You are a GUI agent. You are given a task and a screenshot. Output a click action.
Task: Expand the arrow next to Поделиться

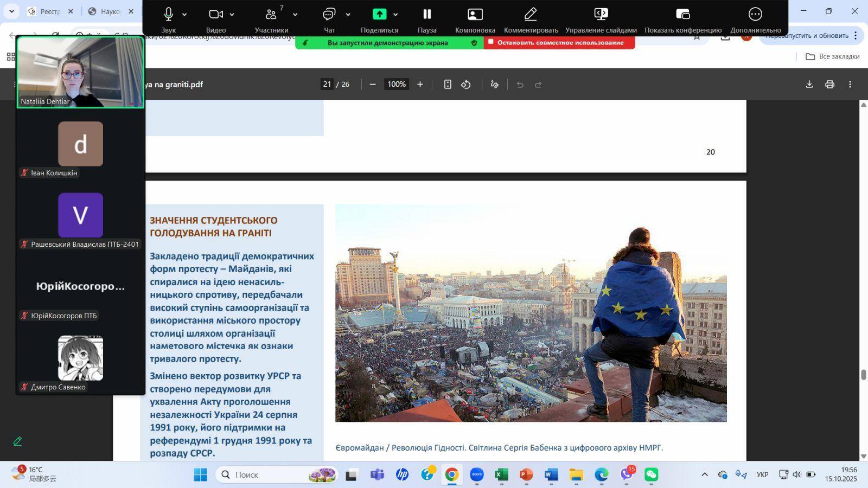tap(395, 15)
